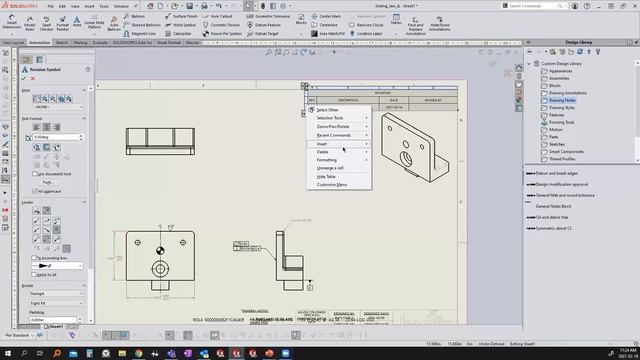The image size is (640, 360).
Task: Click Windows Start button on taskbar
Action: (x=8, y=353)
